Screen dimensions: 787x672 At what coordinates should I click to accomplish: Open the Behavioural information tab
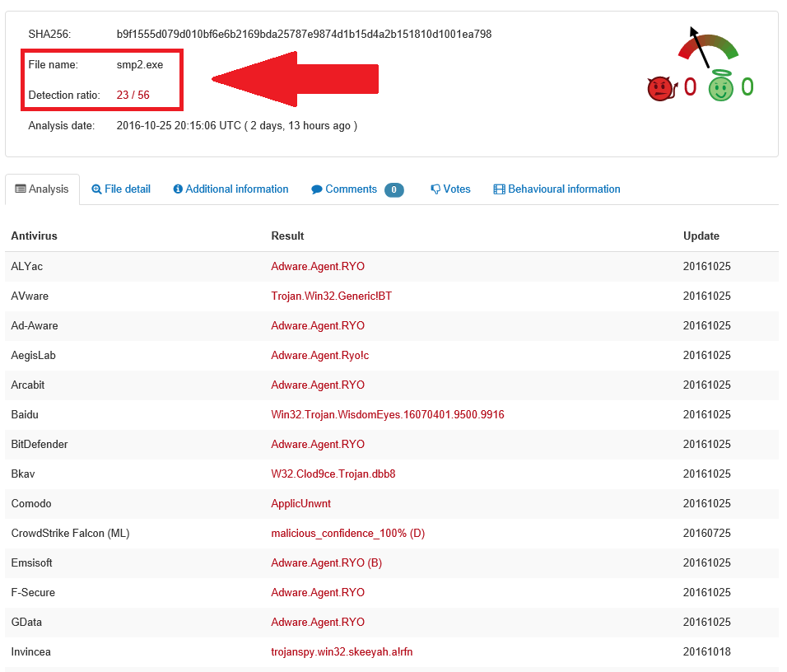(x=564, y=189)
